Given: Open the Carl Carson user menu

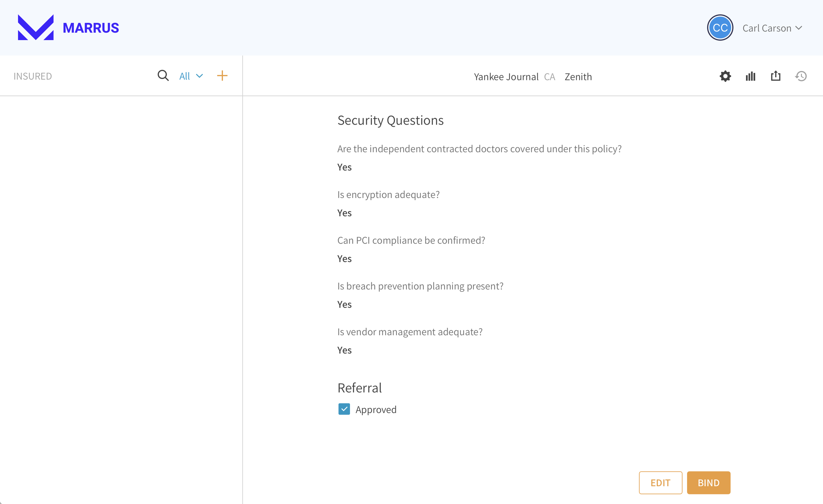Looking at the screenshot, I should pos(767,28).
